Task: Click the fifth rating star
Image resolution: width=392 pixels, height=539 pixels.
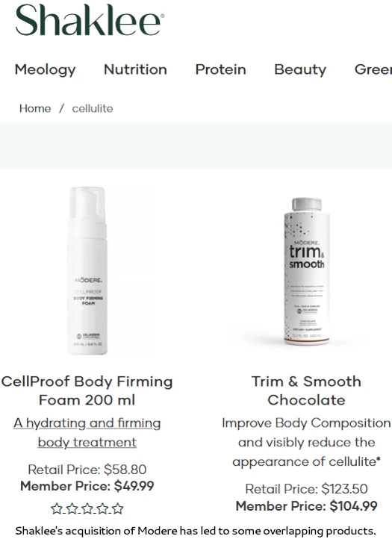Action: 118,508
